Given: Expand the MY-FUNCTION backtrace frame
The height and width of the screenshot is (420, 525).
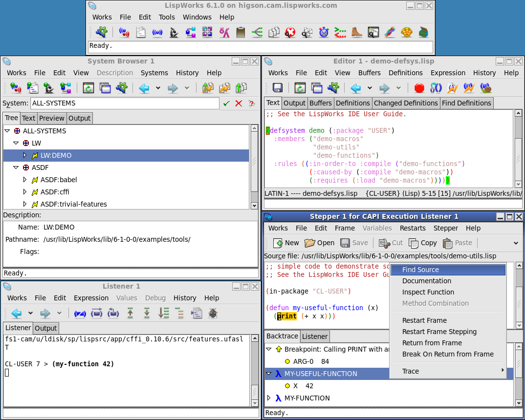Looking at the screenshot, I should pyautogui.click(x=268, y=398).
